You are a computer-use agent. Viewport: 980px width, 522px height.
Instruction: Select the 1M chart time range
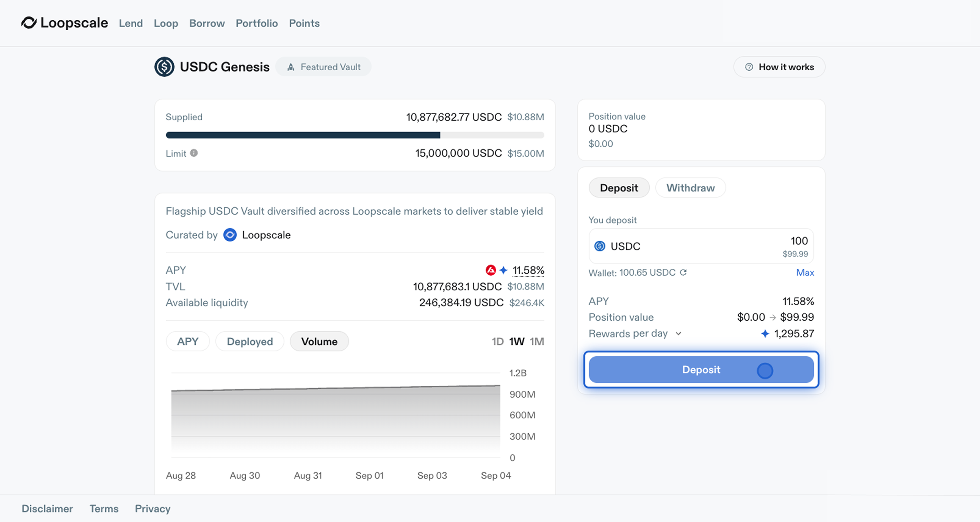pyautogui.click(x=537, y=341)
